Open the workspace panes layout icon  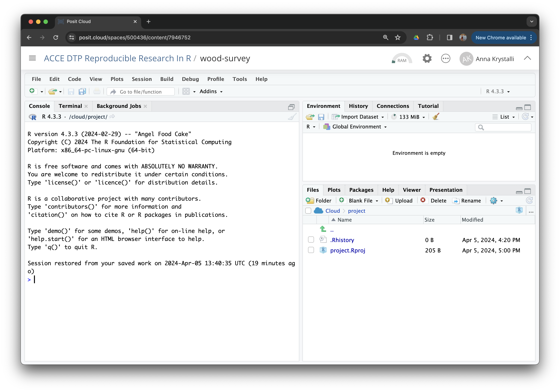tap(186, 92)
